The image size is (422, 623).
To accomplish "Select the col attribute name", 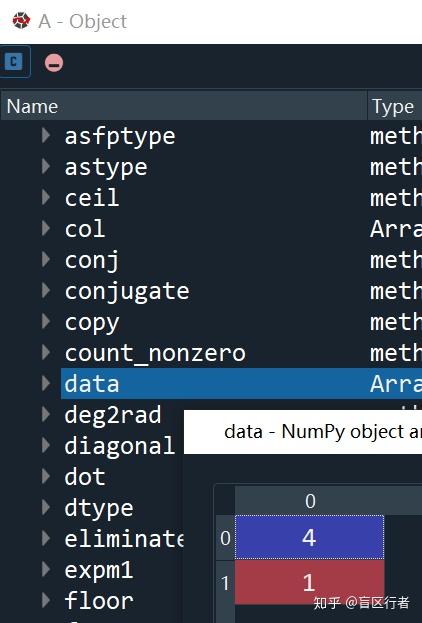I will click(x=85, y=228).
